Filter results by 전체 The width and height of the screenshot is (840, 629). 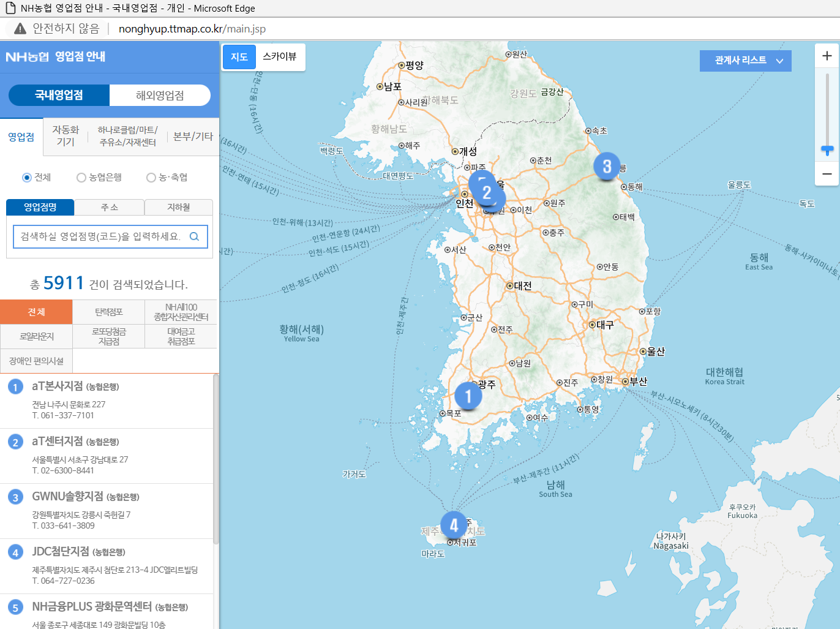click(x=36, y=312)
